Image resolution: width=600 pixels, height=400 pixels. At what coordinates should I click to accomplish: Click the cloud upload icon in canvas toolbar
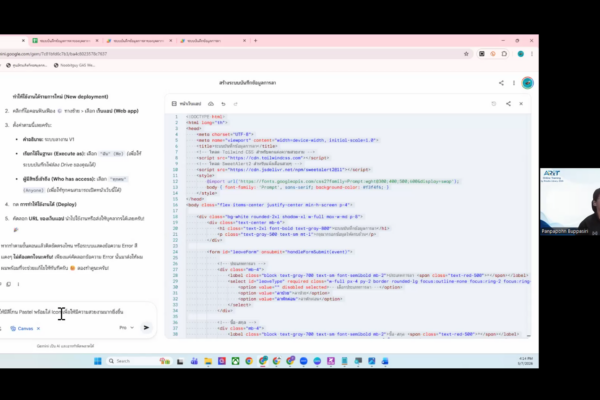coord(211,104)
